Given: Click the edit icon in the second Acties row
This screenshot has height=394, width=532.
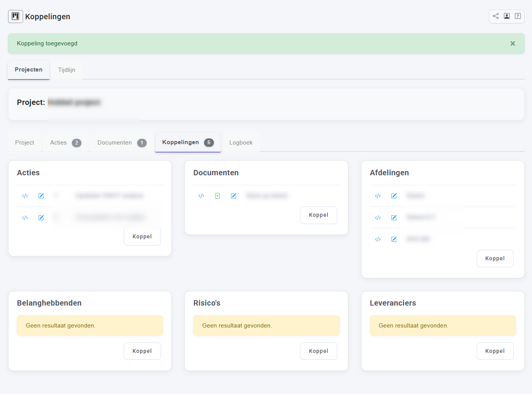Looking at the screenshot, I should 41,218.
